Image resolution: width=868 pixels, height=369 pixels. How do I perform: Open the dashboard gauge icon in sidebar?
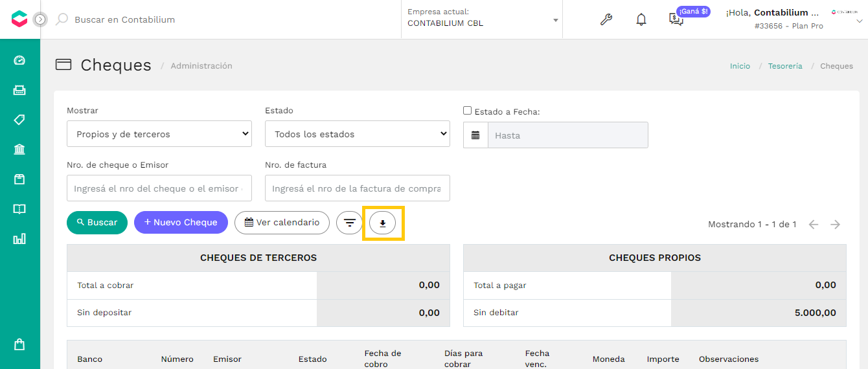[19, 60]
